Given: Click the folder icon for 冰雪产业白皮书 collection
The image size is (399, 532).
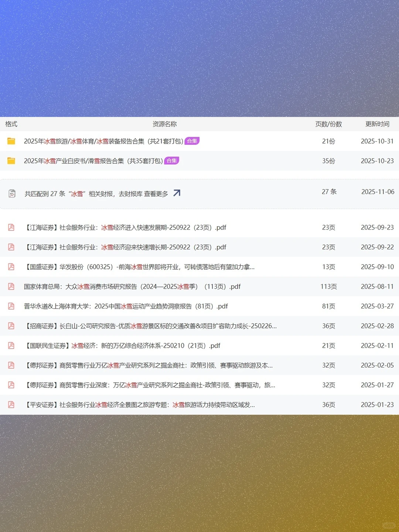Looking at the screenshot, I should tap(11, 161).
